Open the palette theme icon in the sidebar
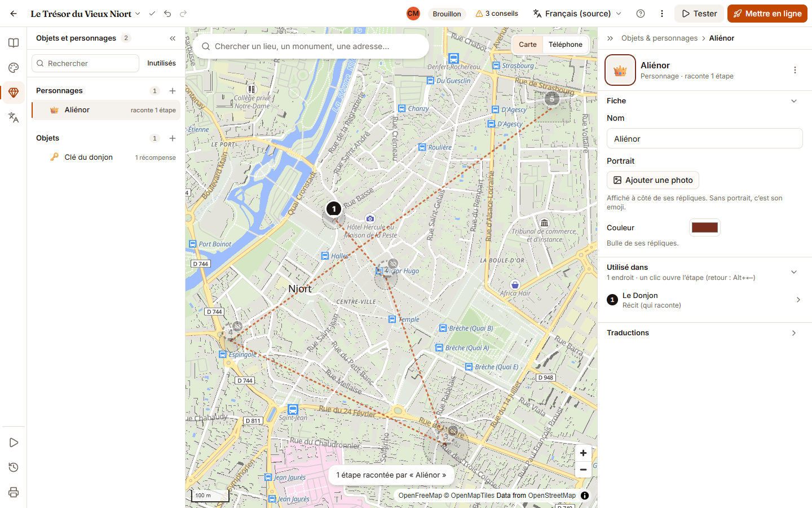This screenshot has height=508, width=812. click(14, 68)
